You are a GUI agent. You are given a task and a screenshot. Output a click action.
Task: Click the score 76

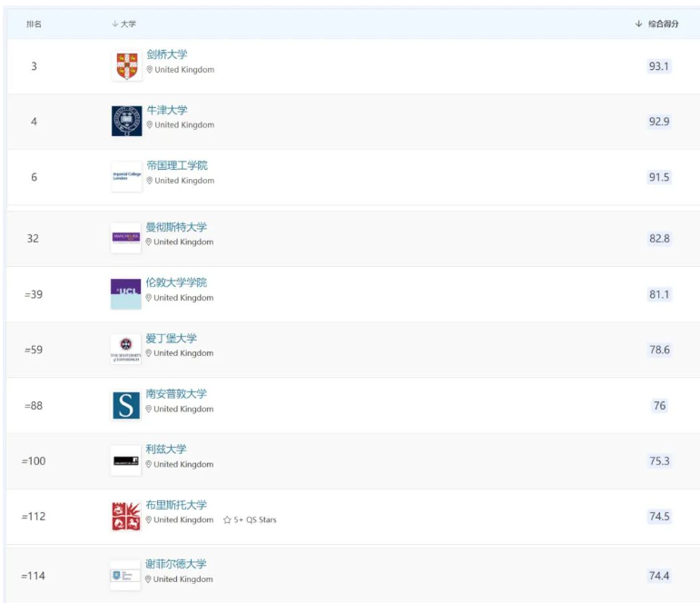tap(659, 406)
